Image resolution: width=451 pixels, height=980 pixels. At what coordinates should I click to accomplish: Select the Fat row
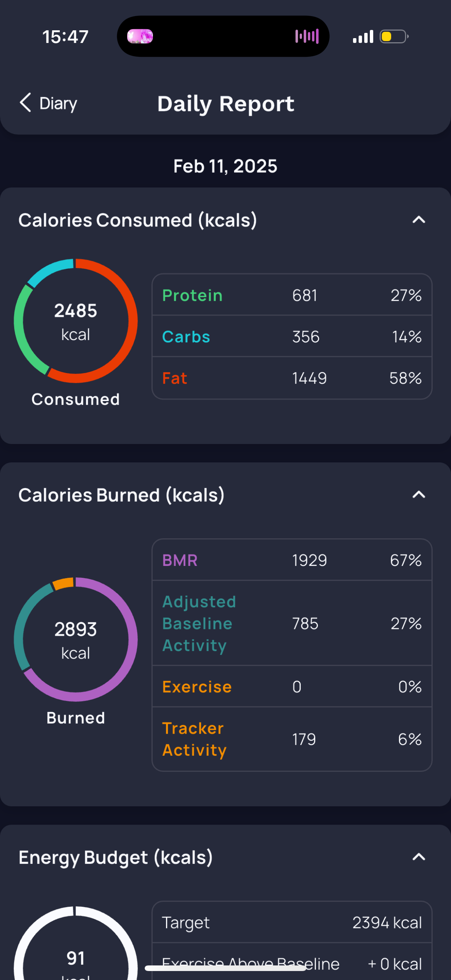[x=292, y=378]
